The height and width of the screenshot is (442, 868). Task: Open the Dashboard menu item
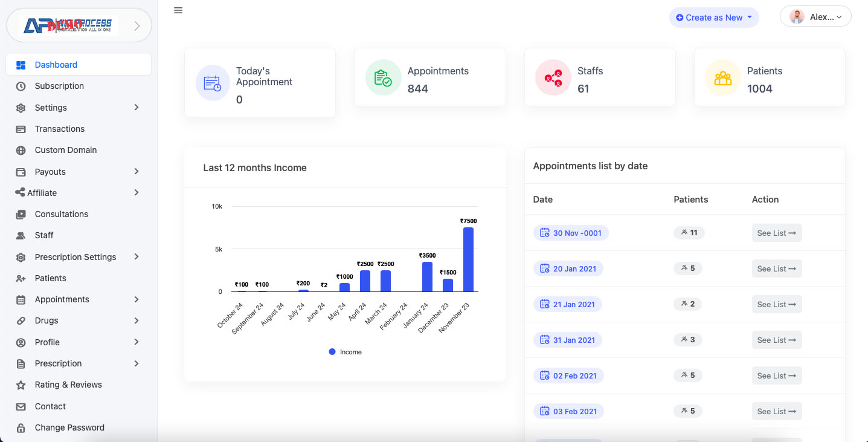click(79, 65)
